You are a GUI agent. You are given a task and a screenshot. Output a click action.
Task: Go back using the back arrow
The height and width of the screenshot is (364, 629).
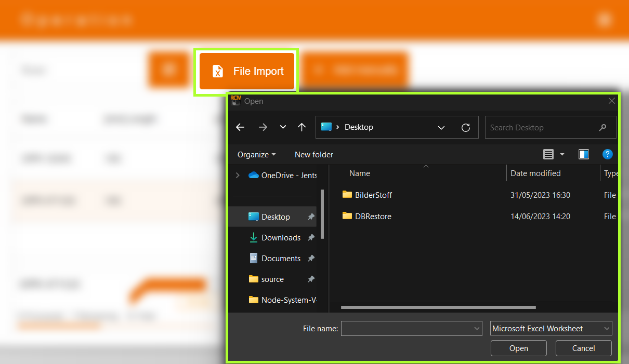point(240,127)
